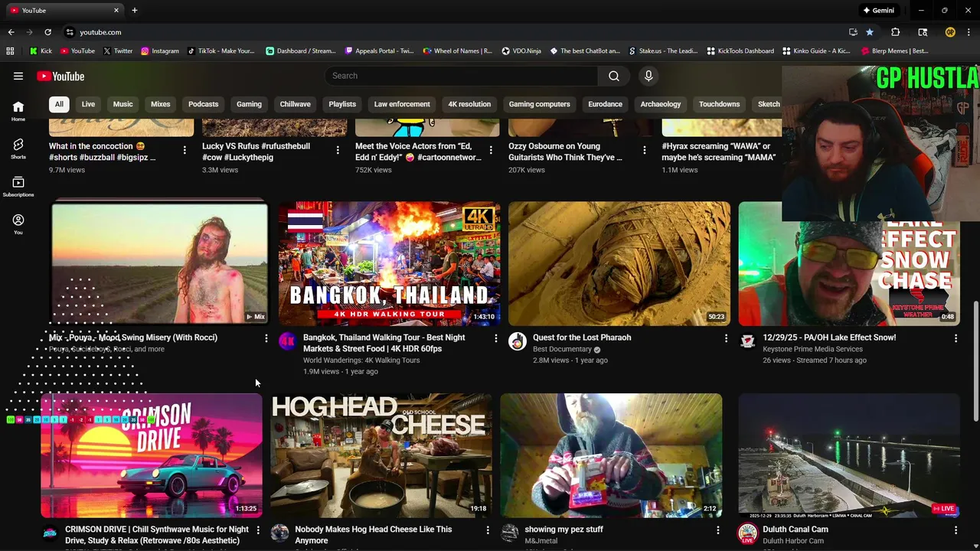
Task: Select the Podcasts filter chip
Action: click(203, 104)
